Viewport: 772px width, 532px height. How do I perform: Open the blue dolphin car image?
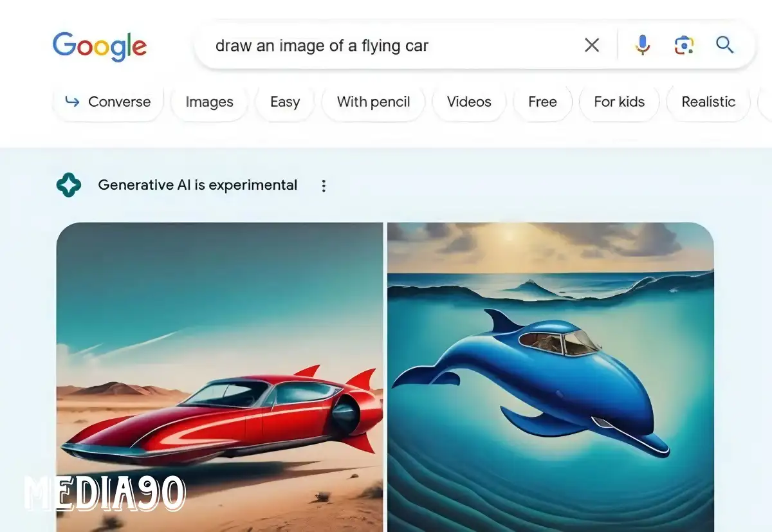pyautogui.click(x=551, y=377)
